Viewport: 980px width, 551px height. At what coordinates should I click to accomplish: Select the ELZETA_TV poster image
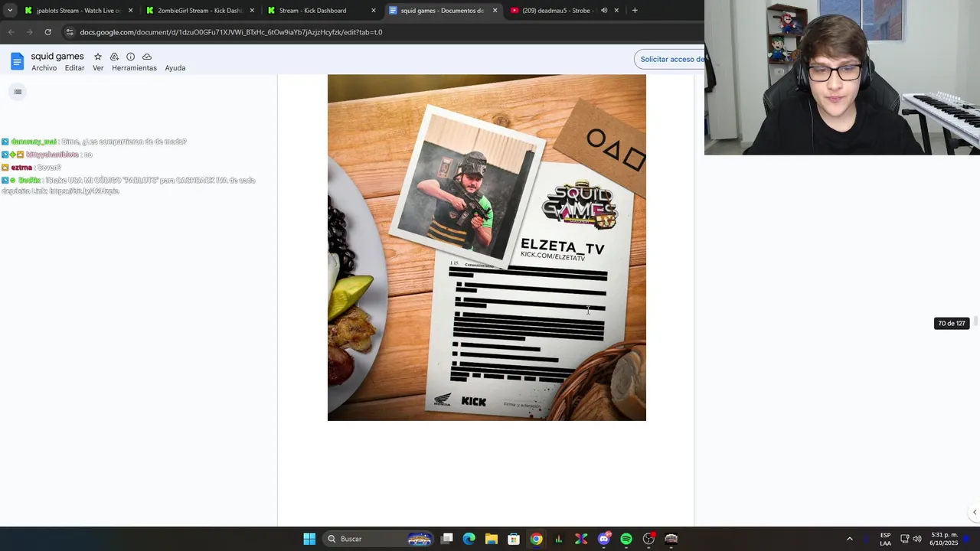[x=487, y=247]
